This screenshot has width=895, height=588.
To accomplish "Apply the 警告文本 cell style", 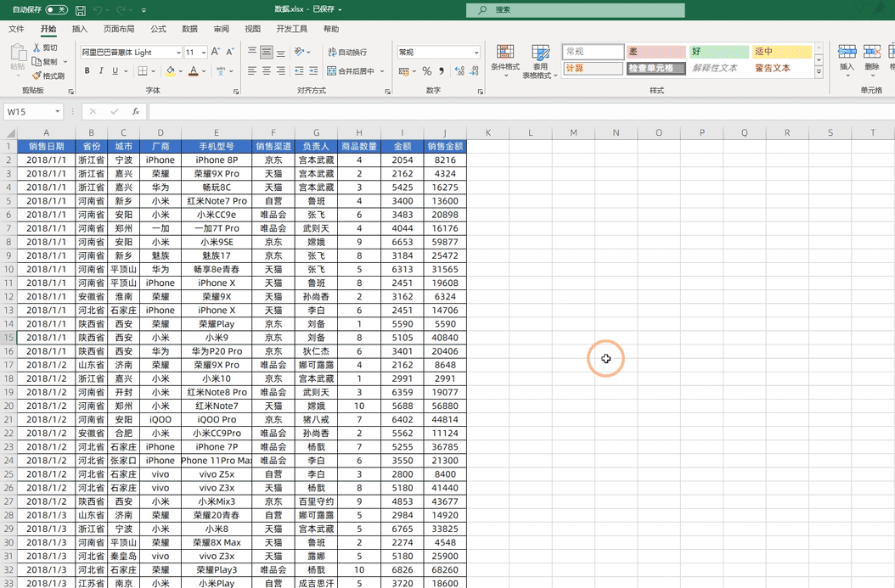I will [x=781, y=68].
